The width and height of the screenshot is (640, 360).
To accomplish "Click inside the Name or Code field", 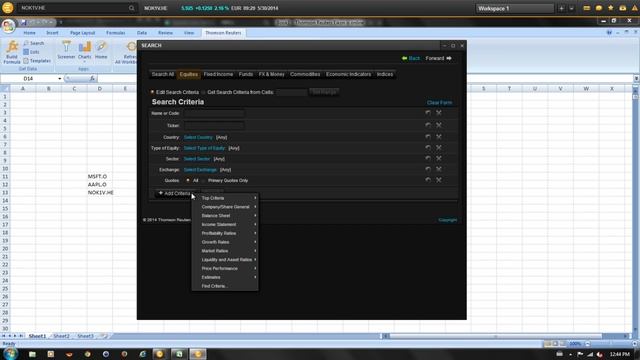I will coord(214,113).
